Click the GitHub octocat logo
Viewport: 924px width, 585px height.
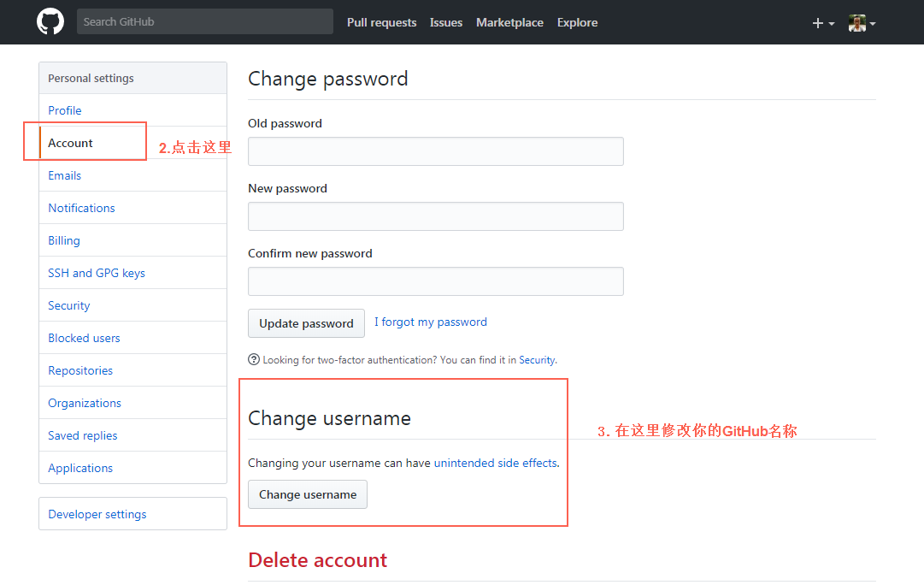(x=50, y=22)
